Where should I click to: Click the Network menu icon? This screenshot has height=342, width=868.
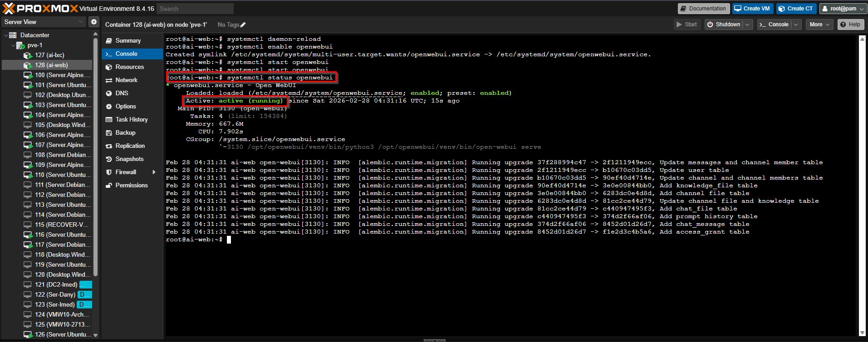(109, 80)
